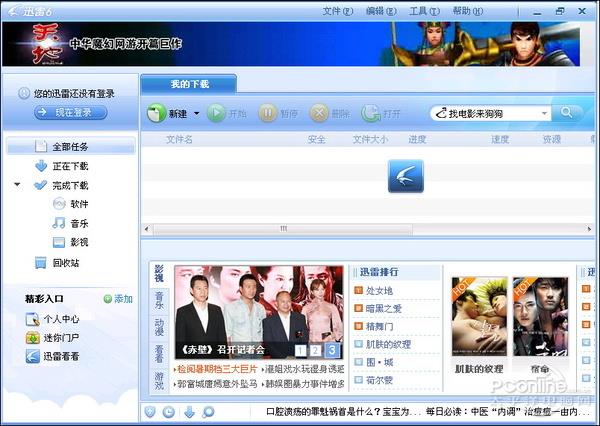Click the 资源 column header
600x426 pixels.
[552, 139]
